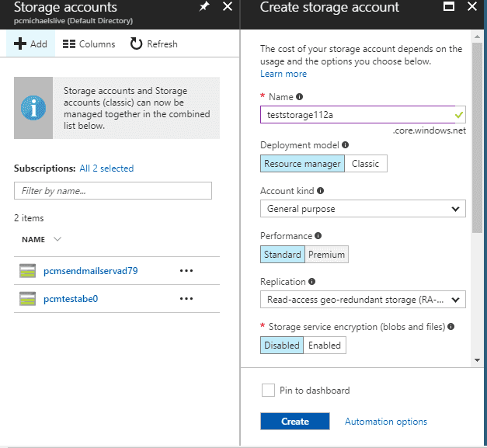Pin the Storage accounts blade
The height and width of the screenshot is (448, 487).
[x=203, y=8]
